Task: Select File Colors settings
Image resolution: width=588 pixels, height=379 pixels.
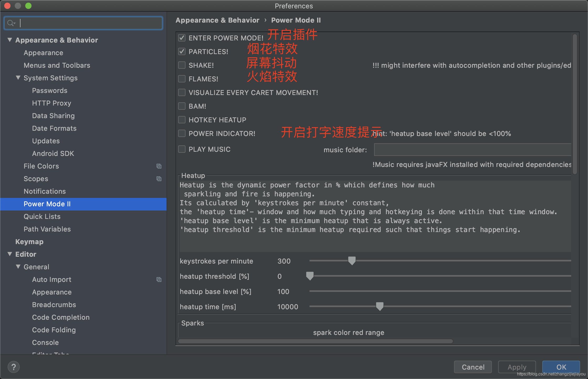Action: pyautogui.click(x=41, y=166)
